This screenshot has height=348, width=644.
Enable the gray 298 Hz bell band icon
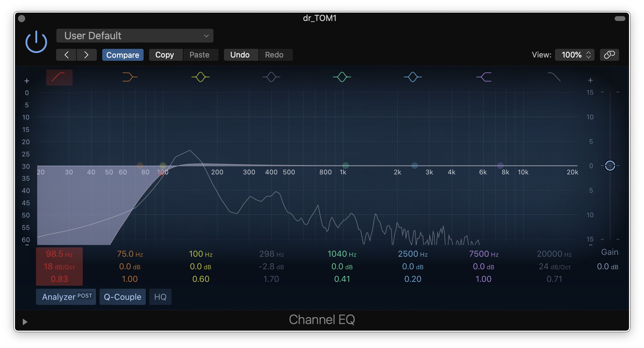coord(271,77)
